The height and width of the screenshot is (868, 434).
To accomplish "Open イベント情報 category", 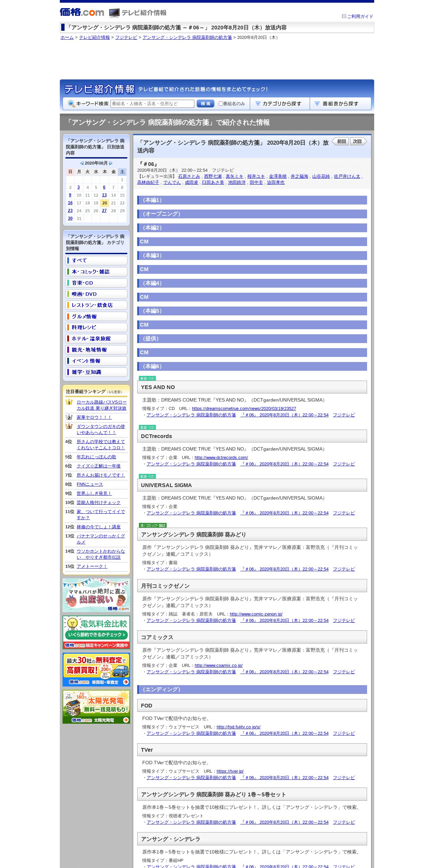I will (x=96, y=361).
